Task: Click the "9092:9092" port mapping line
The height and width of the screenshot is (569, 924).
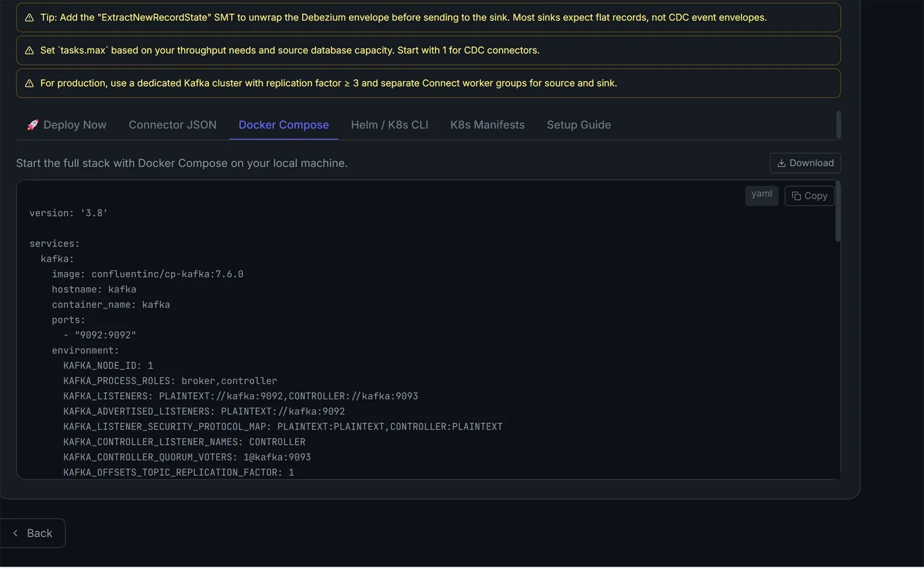Action: [100, 335]
